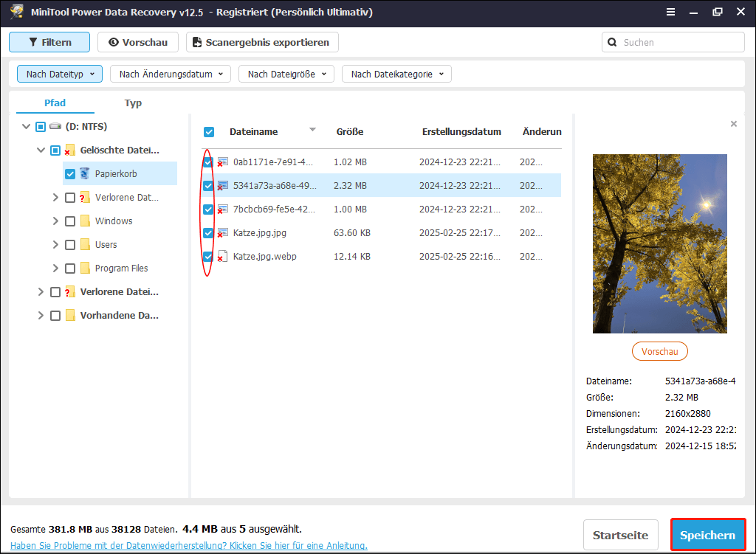Click the image icon of 0ab1171e-7e91 file
This screenshot has height=554, width=756.
(x=222, y=162)
